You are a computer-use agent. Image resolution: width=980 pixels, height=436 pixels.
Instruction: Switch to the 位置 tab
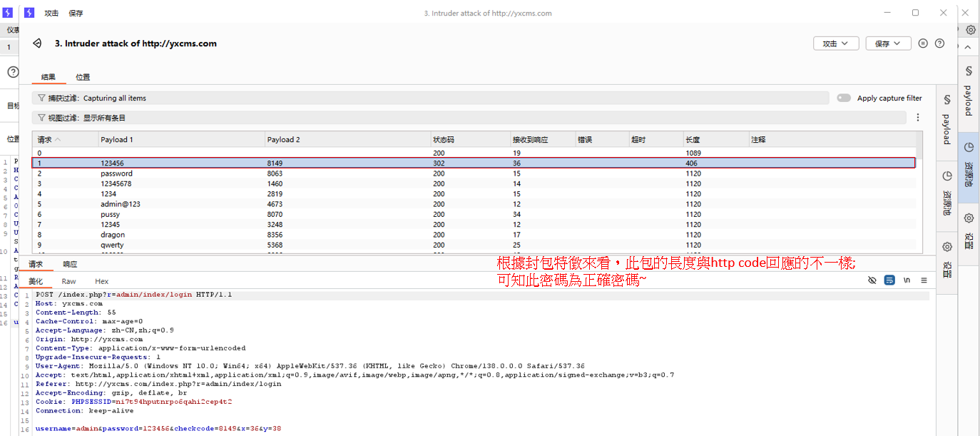coord(83,77)
